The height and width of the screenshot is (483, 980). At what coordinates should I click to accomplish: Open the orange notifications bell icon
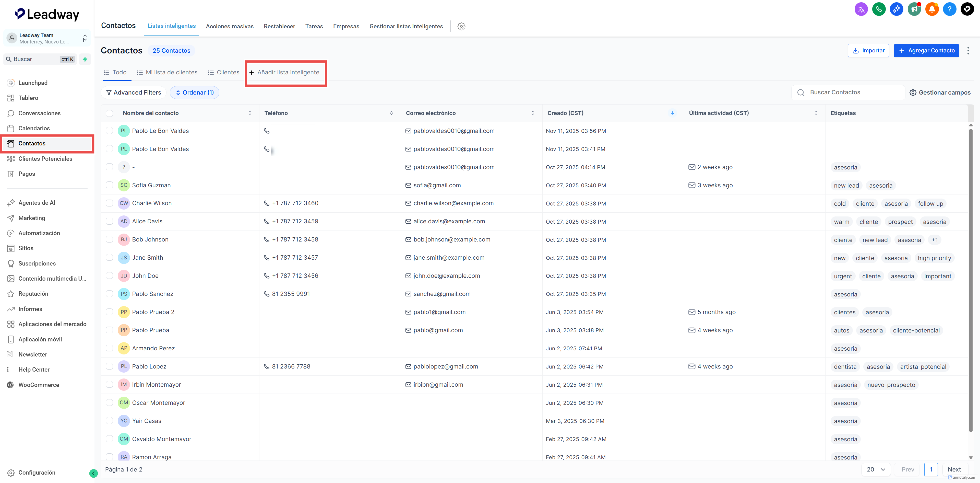tap(932, 9)
